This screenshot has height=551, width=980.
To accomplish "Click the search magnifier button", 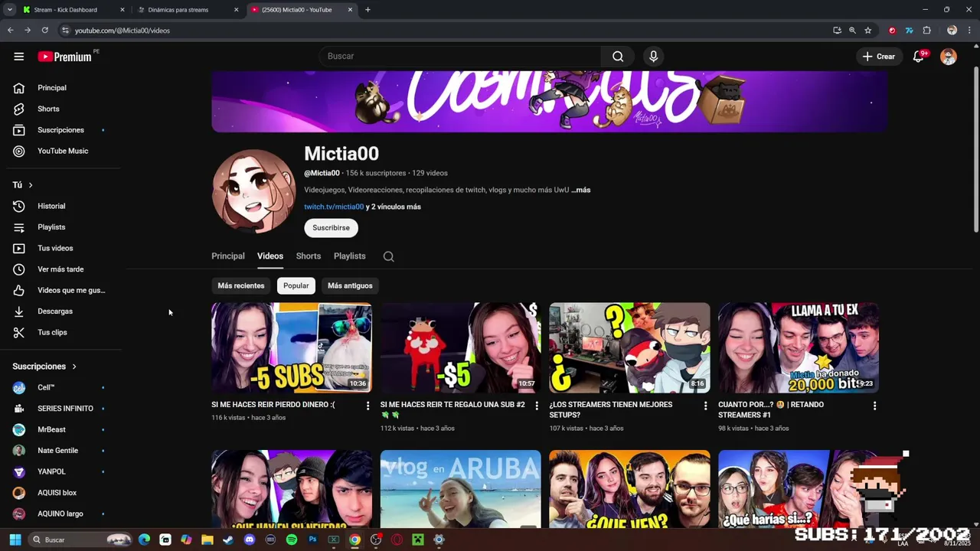I will pyautogui.click(x=618, y=57).
